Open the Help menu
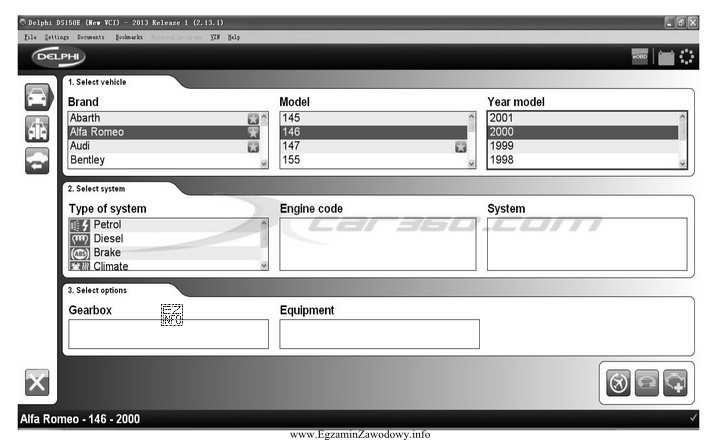Image resolution: width=720 pixels, height=440 pixels. (234, 37)
